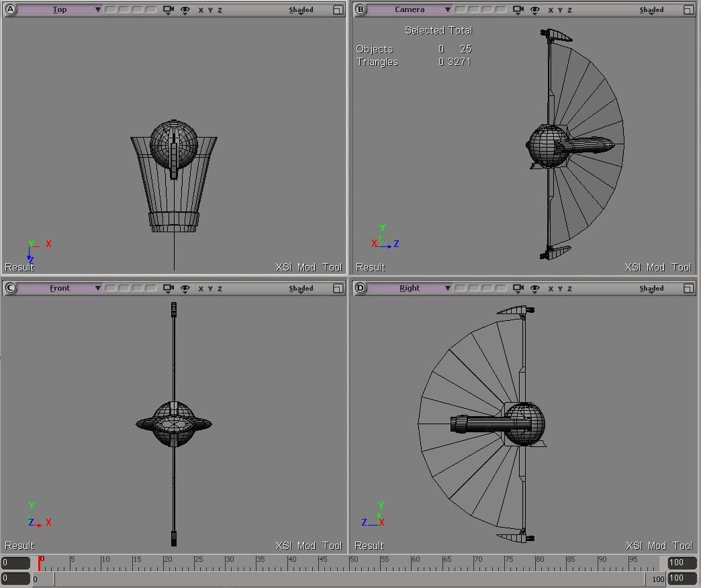Click the playback range slider bar below timeline
This screenshot has width=701, height=588.
(350, 579)
